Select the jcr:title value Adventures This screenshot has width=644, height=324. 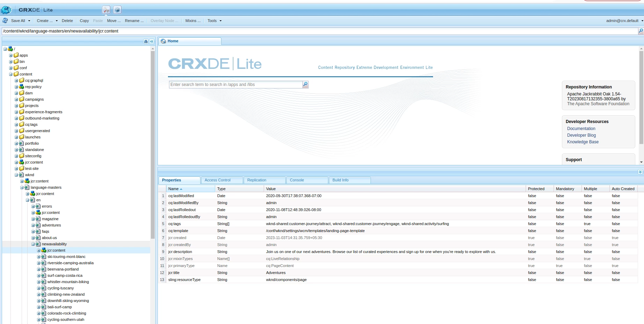276,273
